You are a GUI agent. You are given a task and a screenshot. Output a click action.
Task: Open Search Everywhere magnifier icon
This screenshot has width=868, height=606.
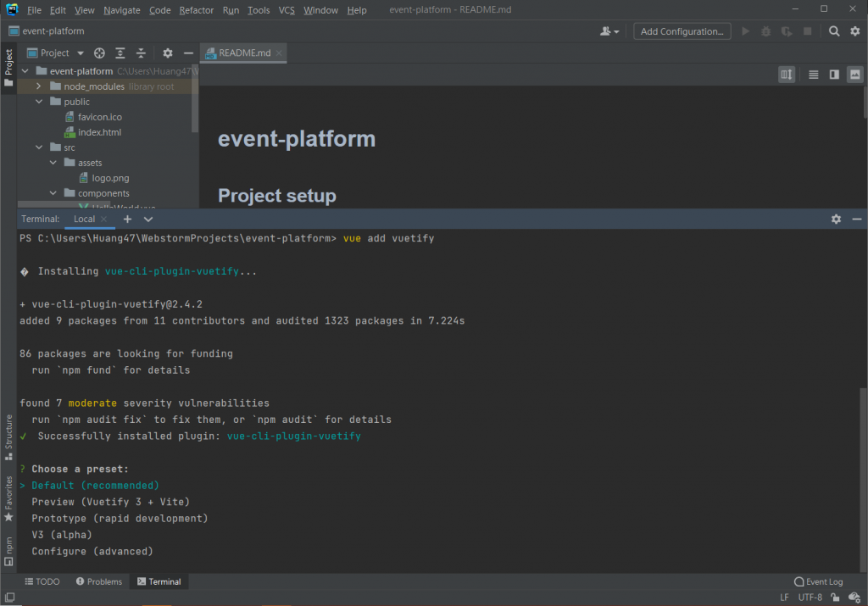pyautogui.click(x=834, y=31)
